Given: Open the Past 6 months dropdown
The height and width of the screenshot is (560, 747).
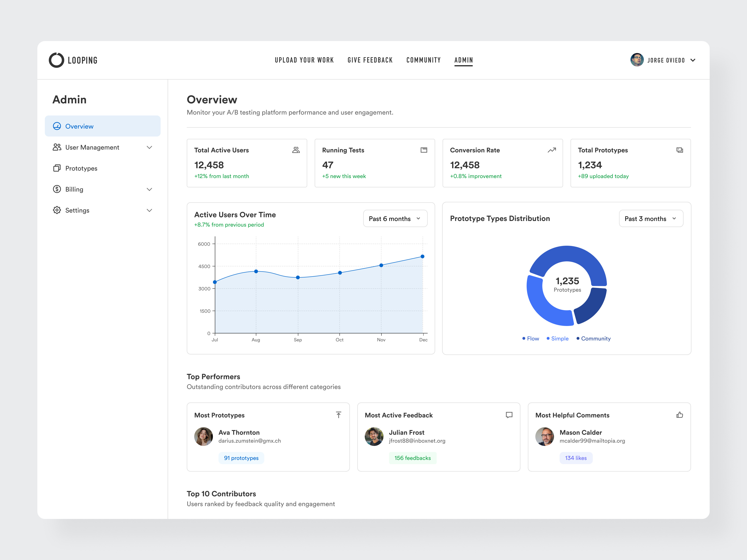Looking at the screenshot, I should (x=395, y=218).
